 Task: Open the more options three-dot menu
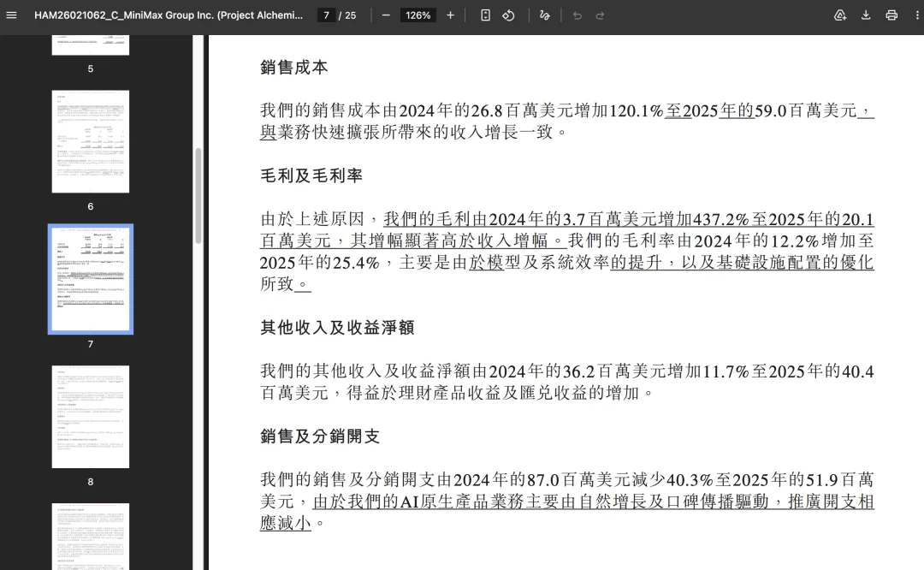pyautogui.click(x=915, y=15)
